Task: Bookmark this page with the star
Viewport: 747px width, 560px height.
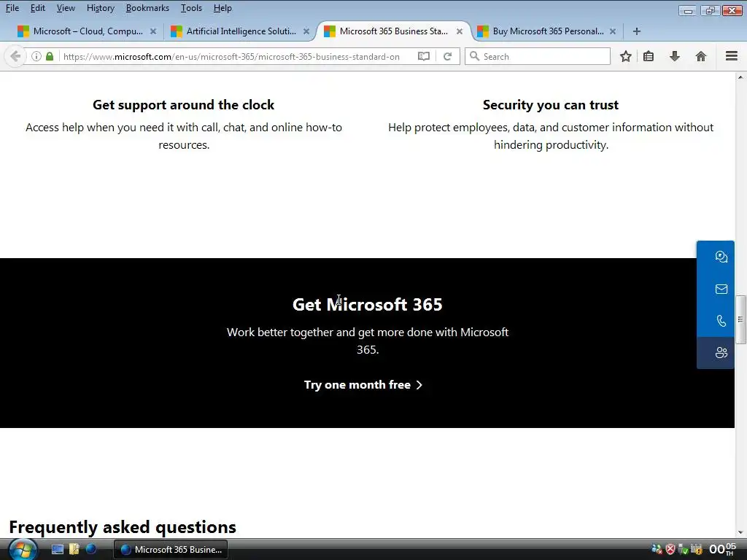Action: pos(625,56)
